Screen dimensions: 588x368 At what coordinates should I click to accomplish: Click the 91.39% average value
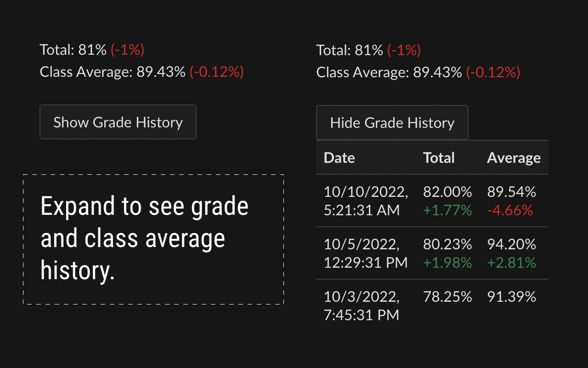512,296
